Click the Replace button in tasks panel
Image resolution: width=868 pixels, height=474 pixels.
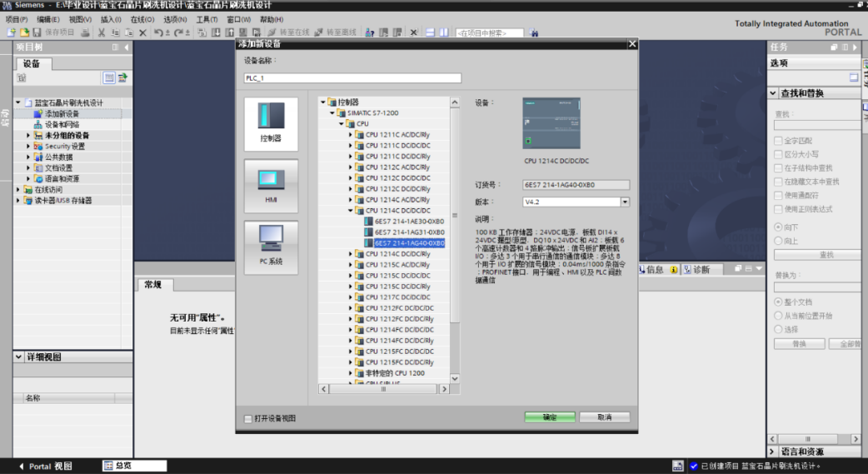800,344
